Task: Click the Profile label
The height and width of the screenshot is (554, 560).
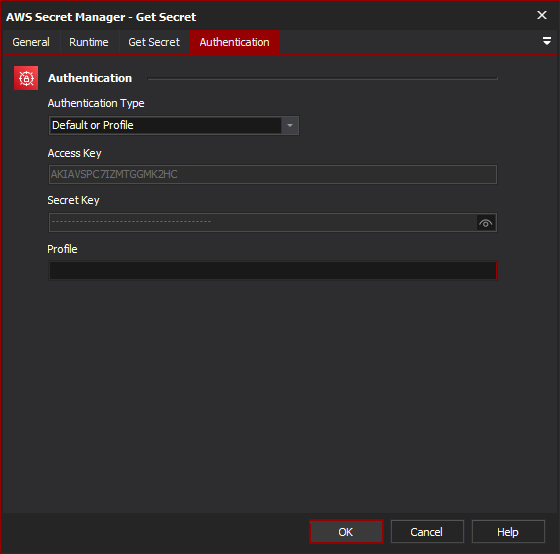Action: coord(62,249)
